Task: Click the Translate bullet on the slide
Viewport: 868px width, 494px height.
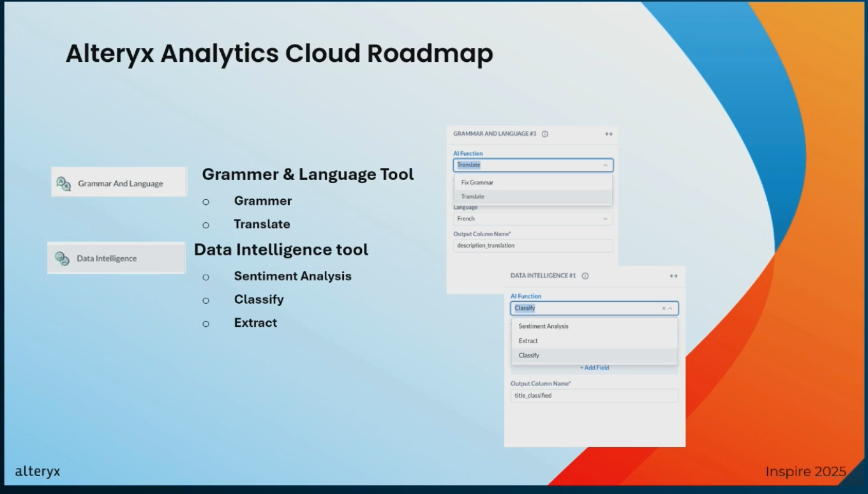Action: (x=262, y=224)
